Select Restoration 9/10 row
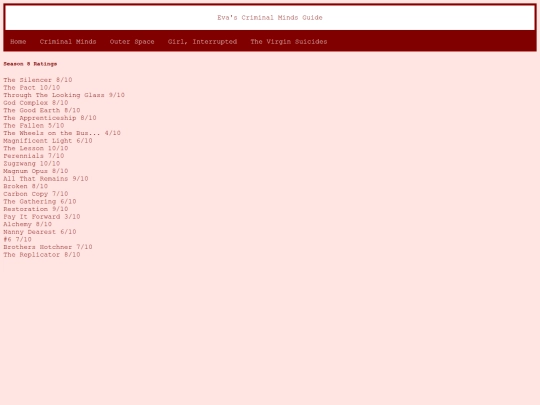 36,209
